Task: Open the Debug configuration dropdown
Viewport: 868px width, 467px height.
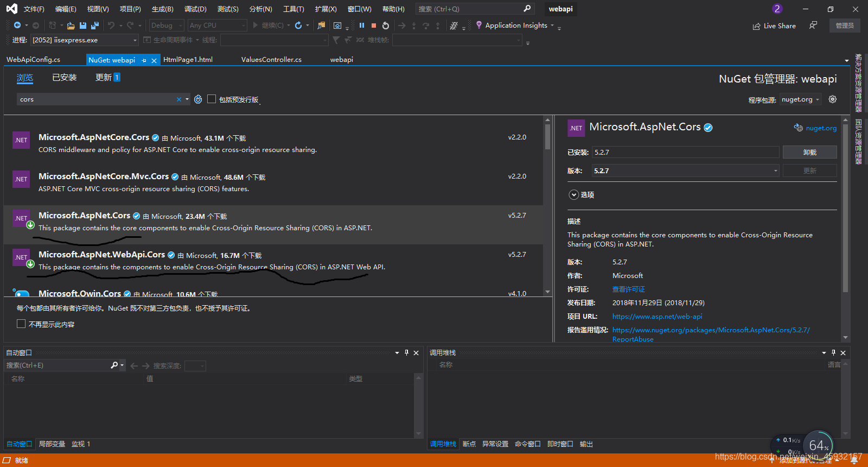Action: coord(167,26)
